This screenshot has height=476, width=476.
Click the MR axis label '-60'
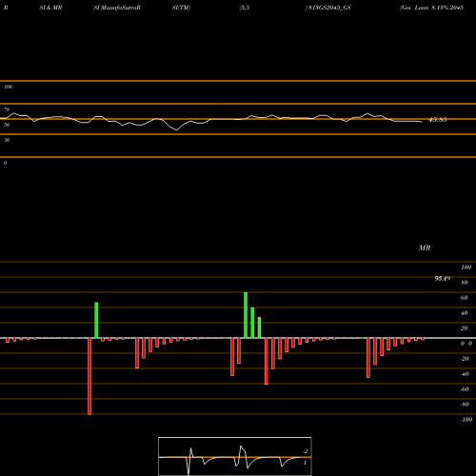point(465,389)
